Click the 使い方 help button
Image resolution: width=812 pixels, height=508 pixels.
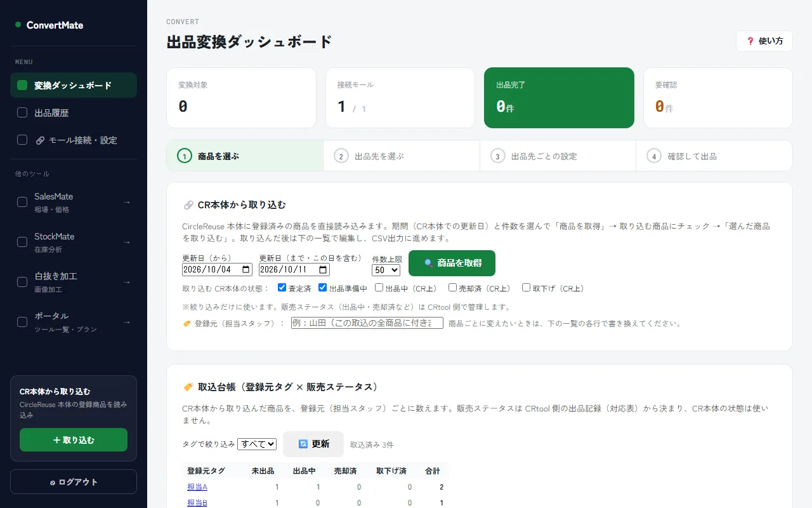(x=764, y=41)
